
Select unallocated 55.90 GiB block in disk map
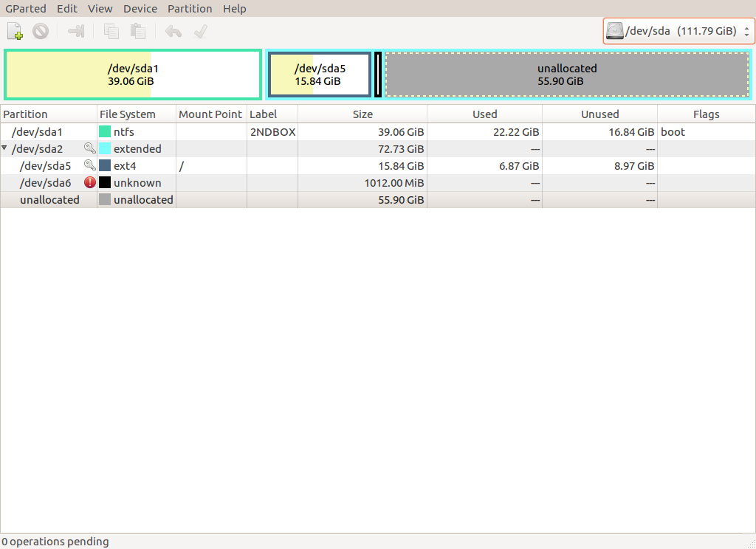[567, 75]
